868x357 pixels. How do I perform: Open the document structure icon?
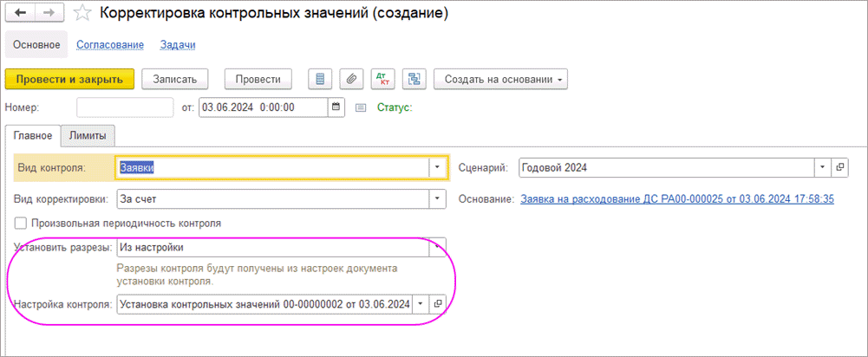[x=414, y=79]
